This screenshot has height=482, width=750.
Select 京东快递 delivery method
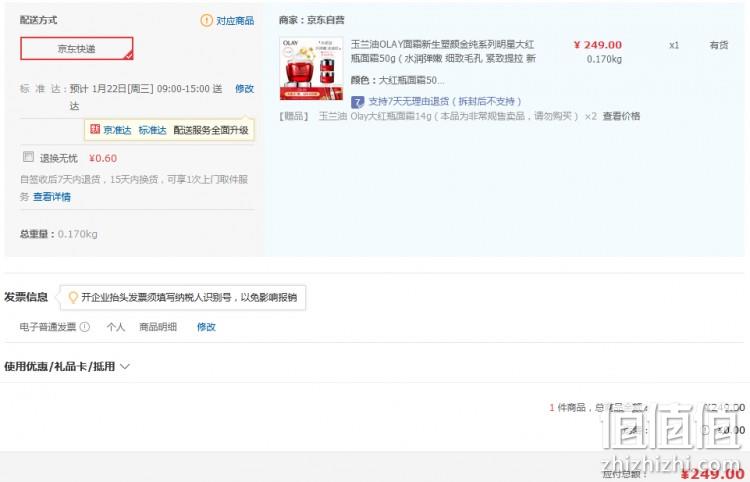pos(77,48)
